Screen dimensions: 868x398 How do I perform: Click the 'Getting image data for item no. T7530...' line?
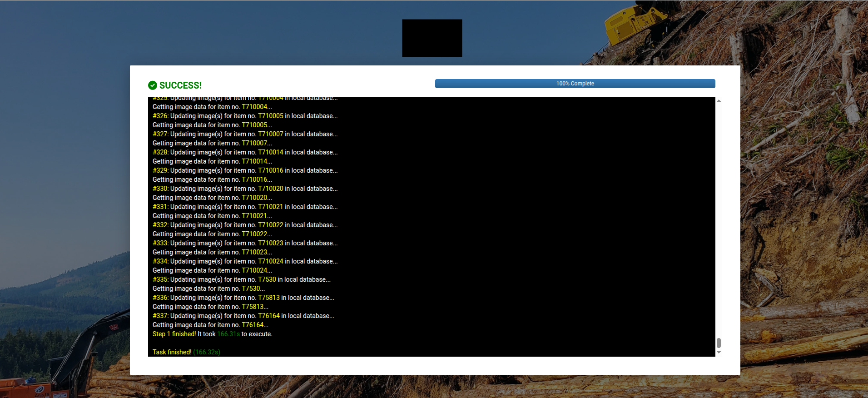[x=208, y=289]
